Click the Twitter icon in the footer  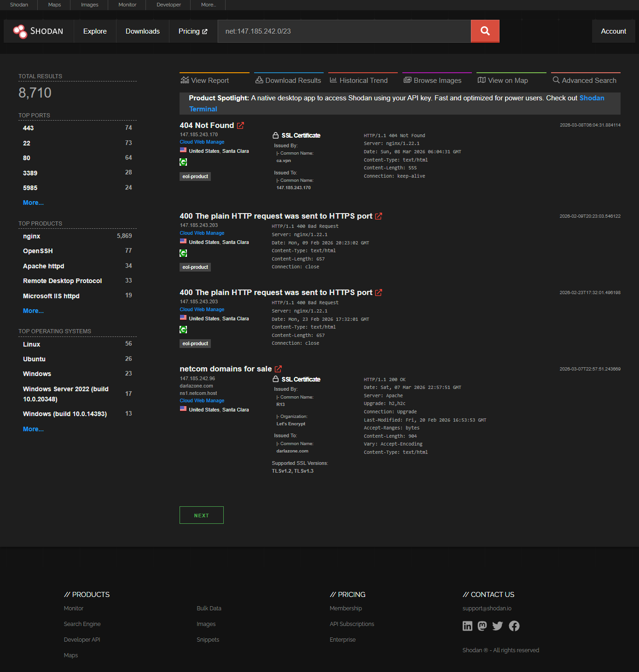tap(498, 626)
